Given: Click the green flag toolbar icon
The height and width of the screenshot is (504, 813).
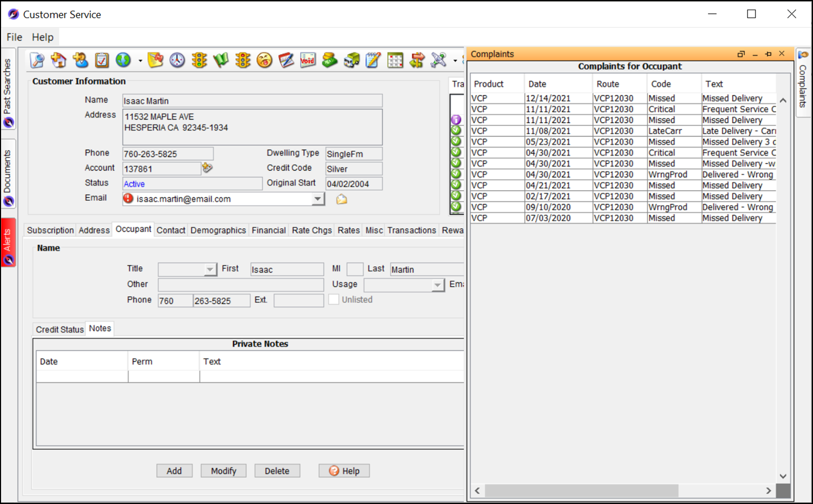Looking at the screenshot, I should pyautogui.click(x=221, y=61).
